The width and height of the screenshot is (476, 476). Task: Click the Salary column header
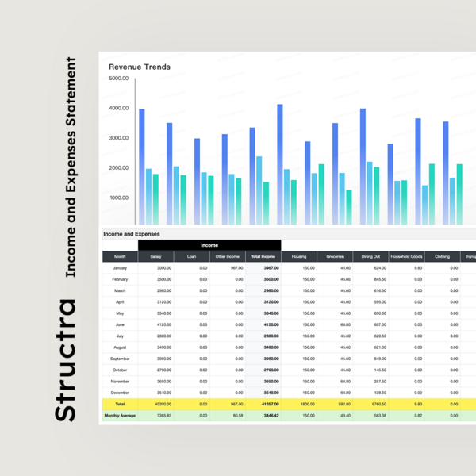[155, 256]
